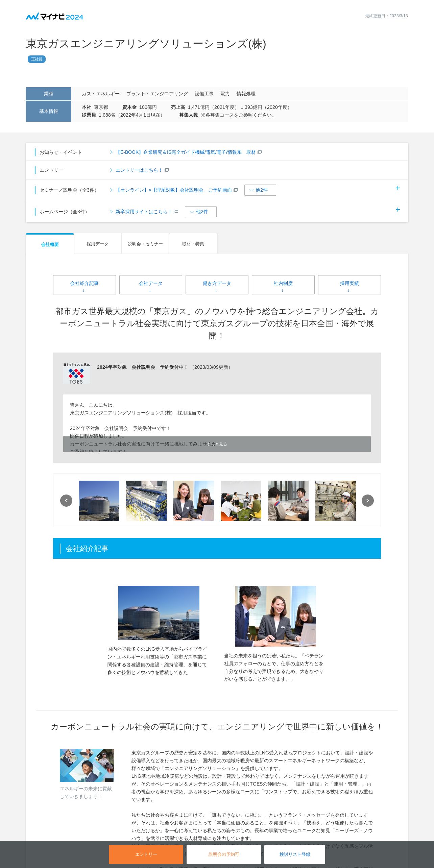Click the company name heading
This screenshot has height=868, width=434.
click(x=146, y=44)
